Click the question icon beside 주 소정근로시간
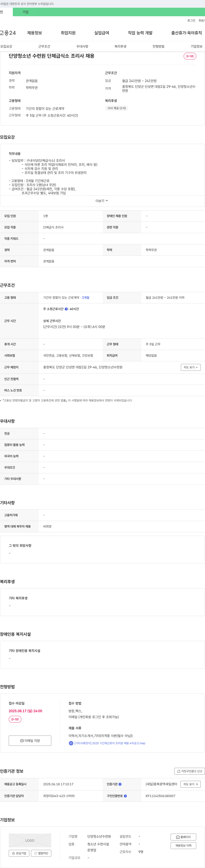The width and height of the screenshot is (205, 868). 66,309
